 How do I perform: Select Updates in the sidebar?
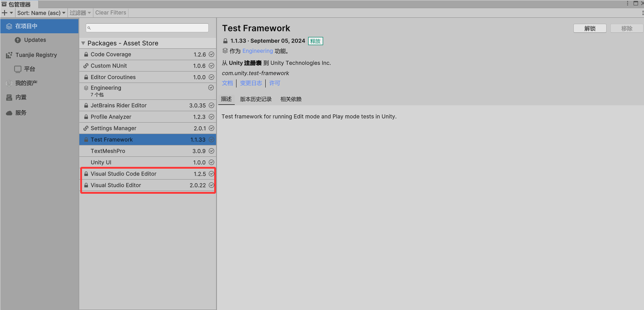click(35, 40)
